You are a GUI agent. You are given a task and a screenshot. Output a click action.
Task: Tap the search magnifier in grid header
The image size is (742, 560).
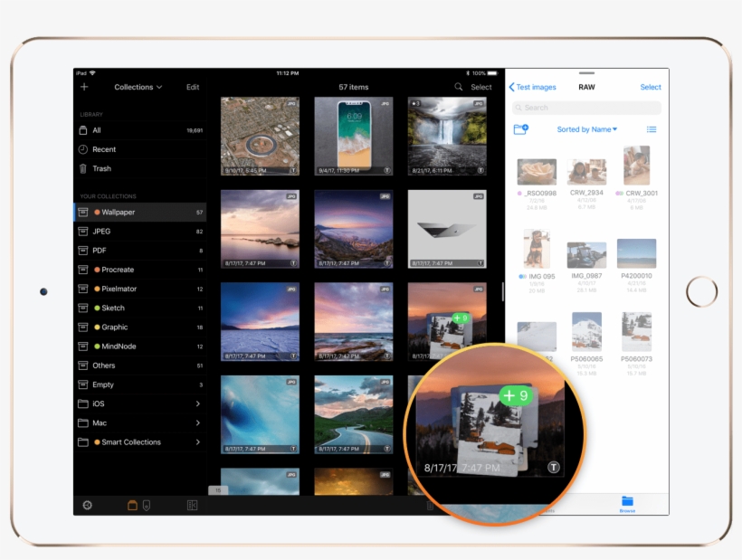[x=459, y=87]
